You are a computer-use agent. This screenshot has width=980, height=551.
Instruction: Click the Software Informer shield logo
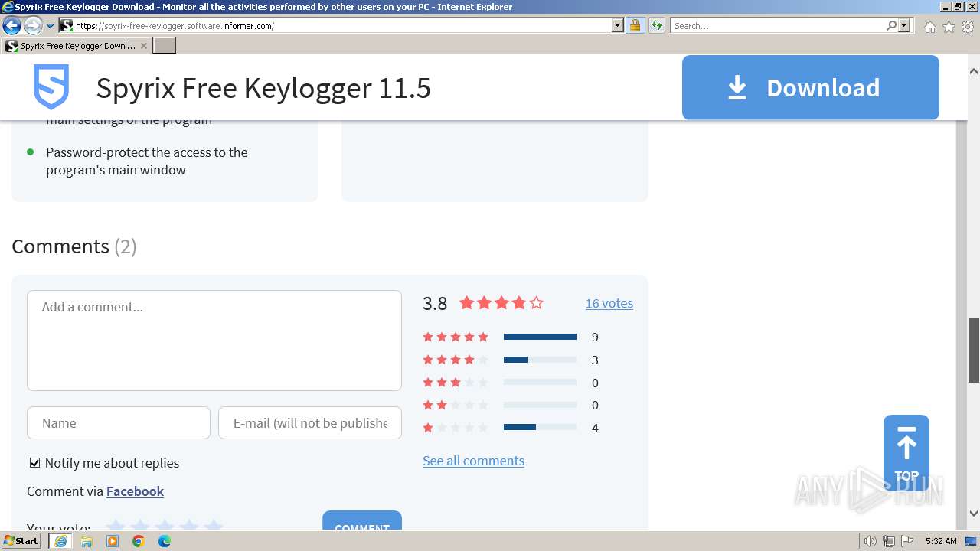pyautogui.click(x=51, y=87)
